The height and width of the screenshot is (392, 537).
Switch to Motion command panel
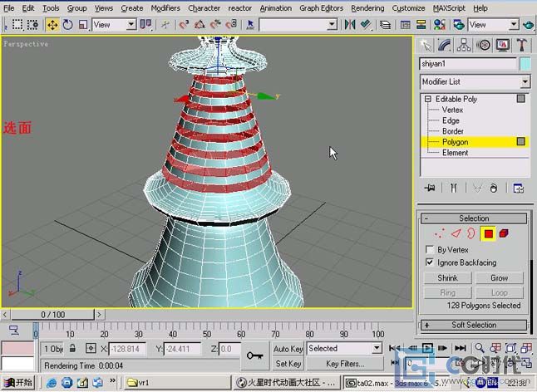[483, 45]
